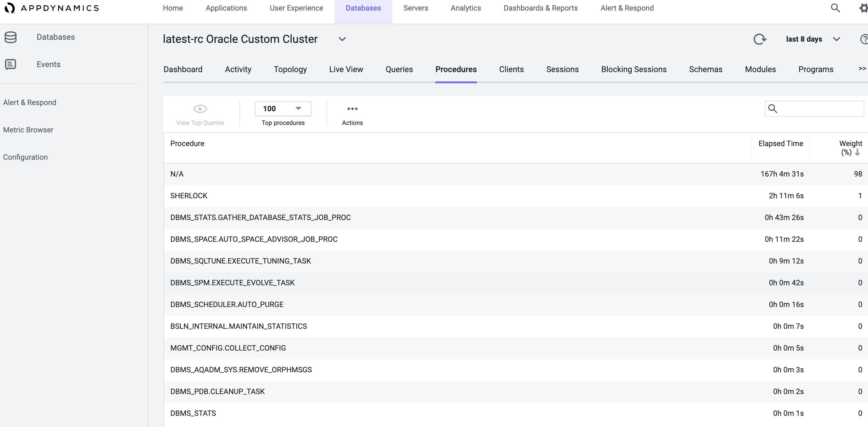Switch to the Schemas tab
This screenshot has height=427, width=868.
pos(706,69)
